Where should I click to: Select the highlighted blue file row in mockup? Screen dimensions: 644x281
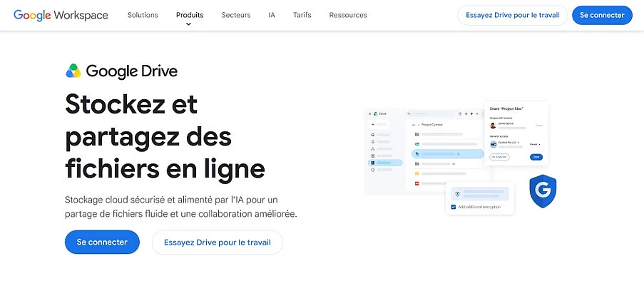tap(448, 153)
